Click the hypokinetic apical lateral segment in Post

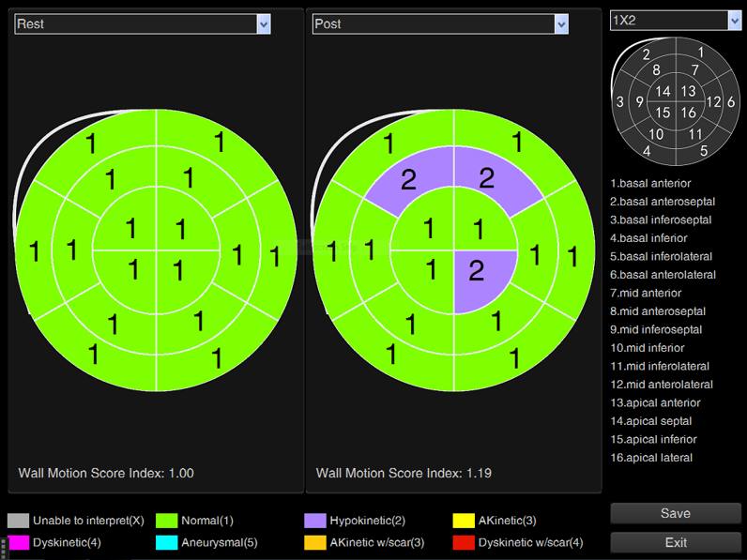coord(480,276)
